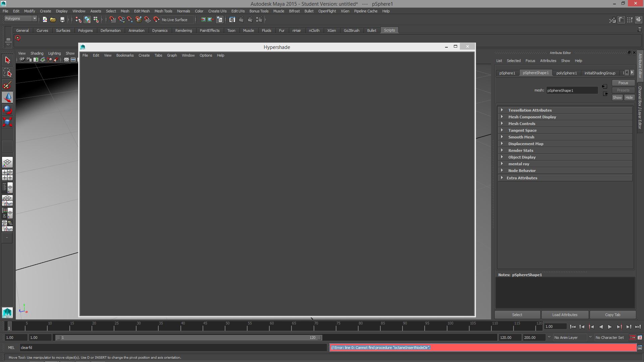Image resolution: width=644 pixels, height=362 pixels.
Task: Go to start of playback range
Action: [573, 327]
